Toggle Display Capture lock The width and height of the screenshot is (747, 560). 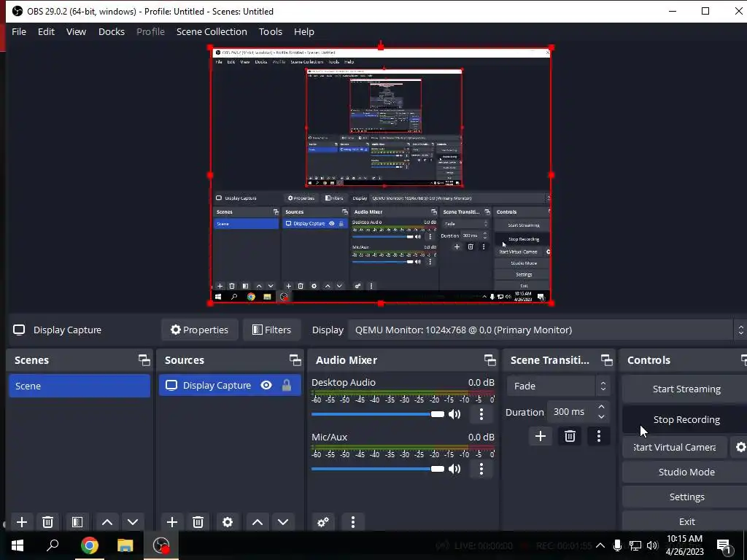[286, 385]
